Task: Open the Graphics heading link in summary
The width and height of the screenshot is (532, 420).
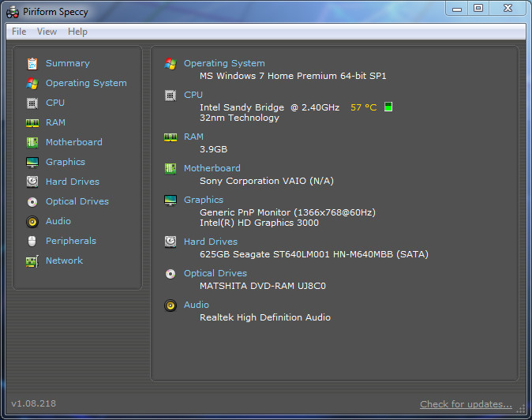Action: (204, 200)
